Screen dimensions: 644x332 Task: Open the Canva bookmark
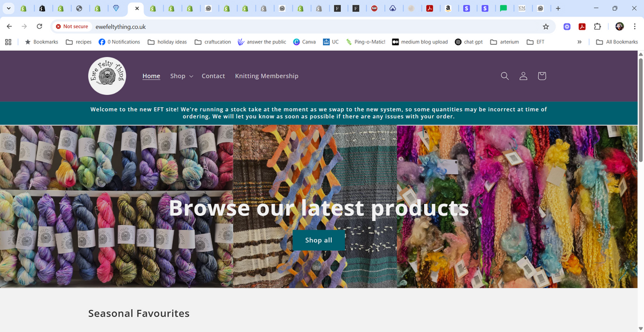click(304, 42)
